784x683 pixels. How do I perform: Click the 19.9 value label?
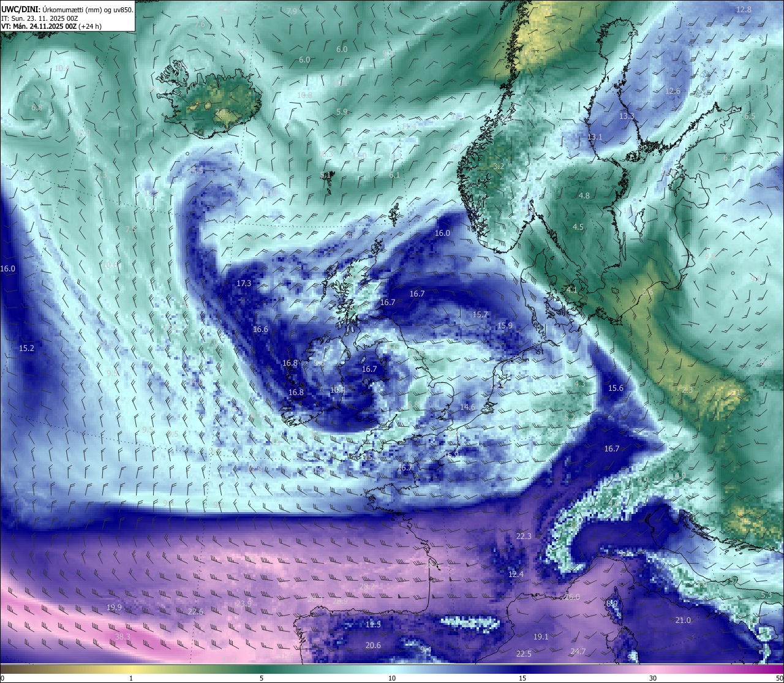click(x=114, y=607)
